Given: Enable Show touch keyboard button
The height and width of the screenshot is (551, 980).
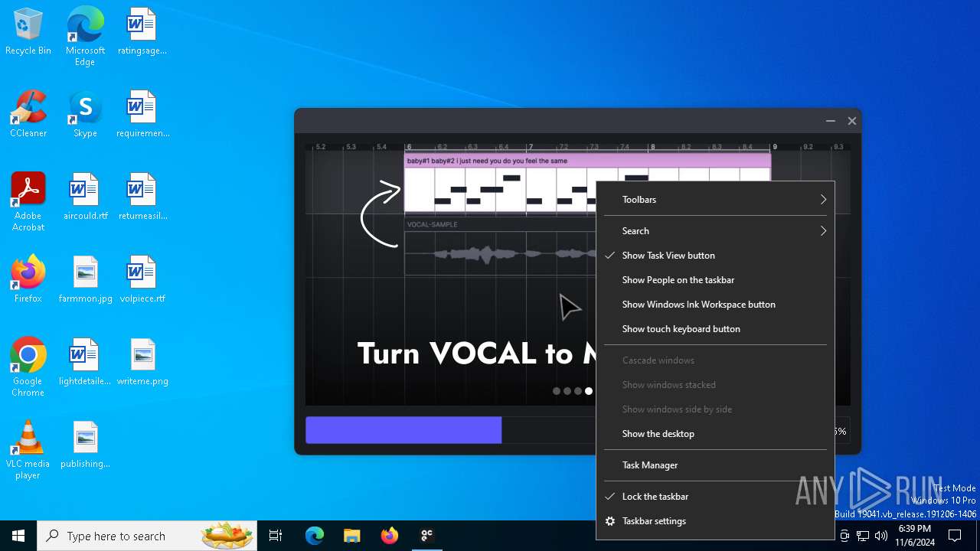Looking at the screenshot, I should [715, 329].
